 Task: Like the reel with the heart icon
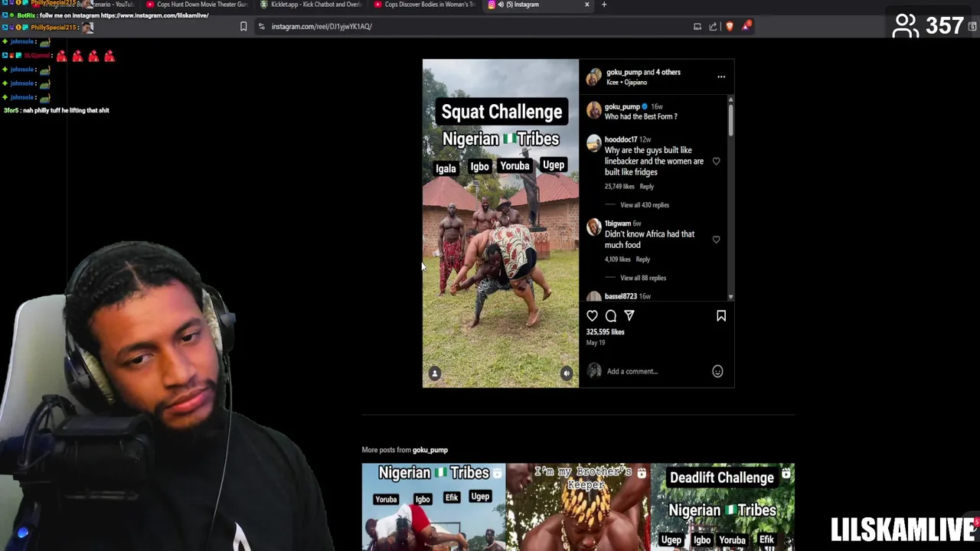click(592, 315)
